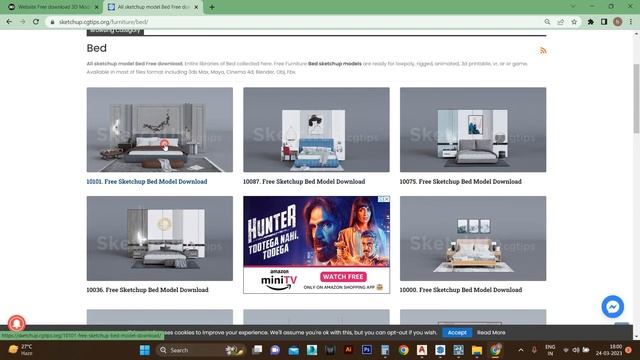
Task: Close the 'All sketchup model Bed' tab
Action: click(196, 7)
